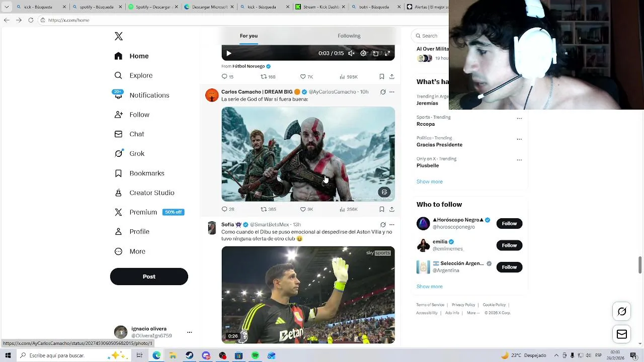Open Explore from the sidebar
Viewport: 644px width, 362px height.
pos(134,75)
